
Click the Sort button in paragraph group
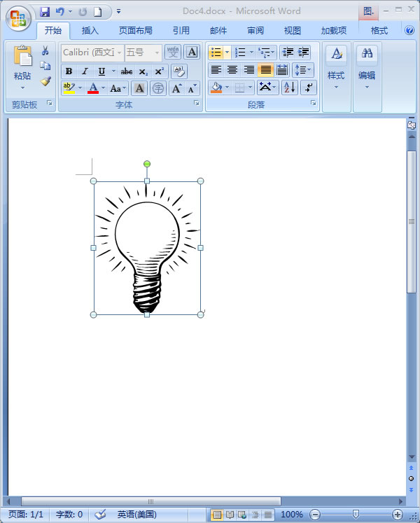[290, 88]
